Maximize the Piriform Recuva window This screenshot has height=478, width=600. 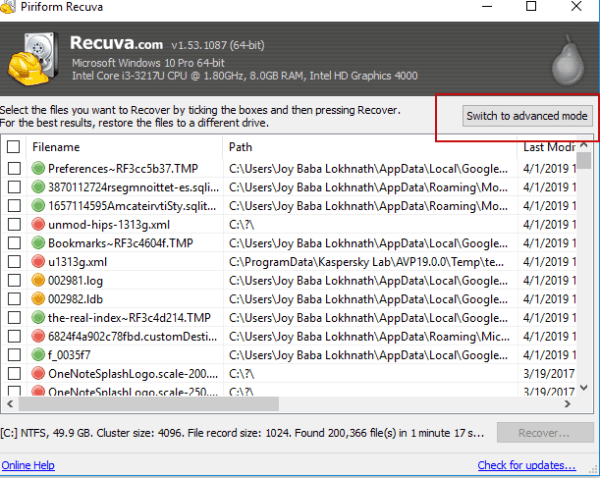tap(531, 6)
